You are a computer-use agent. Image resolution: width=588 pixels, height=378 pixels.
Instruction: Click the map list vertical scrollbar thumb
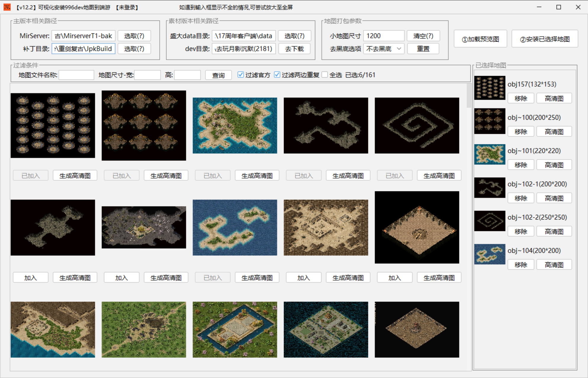[469, 96]
